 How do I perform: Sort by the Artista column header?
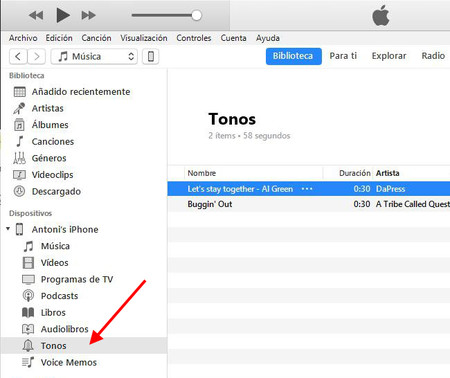[387, 173]
